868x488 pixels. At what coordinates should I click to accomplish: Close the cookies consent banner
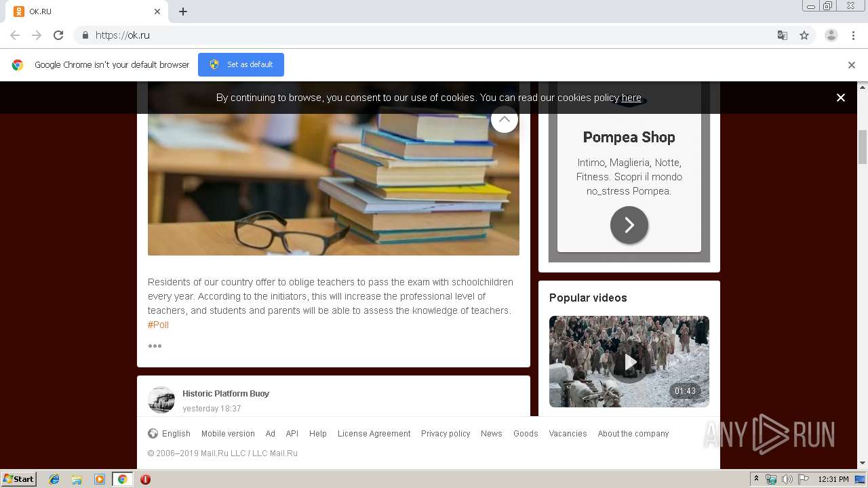coord(841,98)
